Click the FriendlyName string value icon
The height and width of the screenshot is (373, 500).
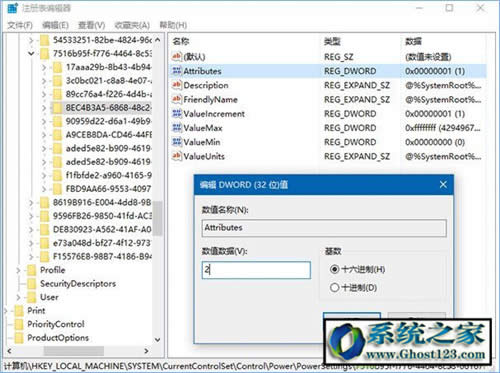click(177, 99)
